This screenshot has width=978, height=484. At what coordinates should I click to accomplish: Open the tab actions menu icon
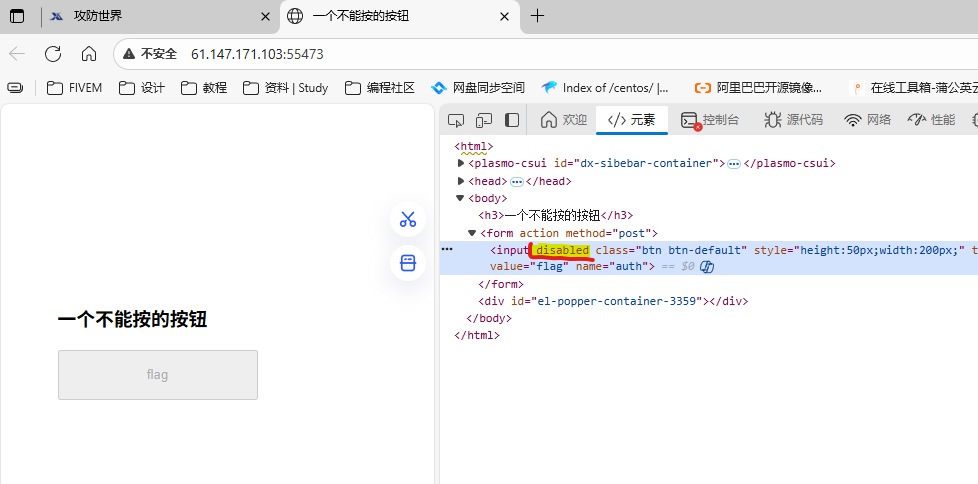click(x=17, y=16)
